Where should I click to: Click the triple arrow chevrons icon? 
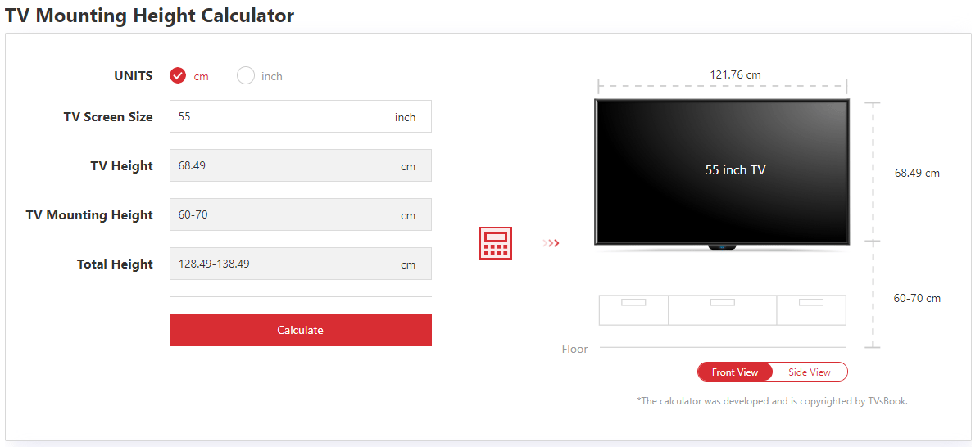551,243
